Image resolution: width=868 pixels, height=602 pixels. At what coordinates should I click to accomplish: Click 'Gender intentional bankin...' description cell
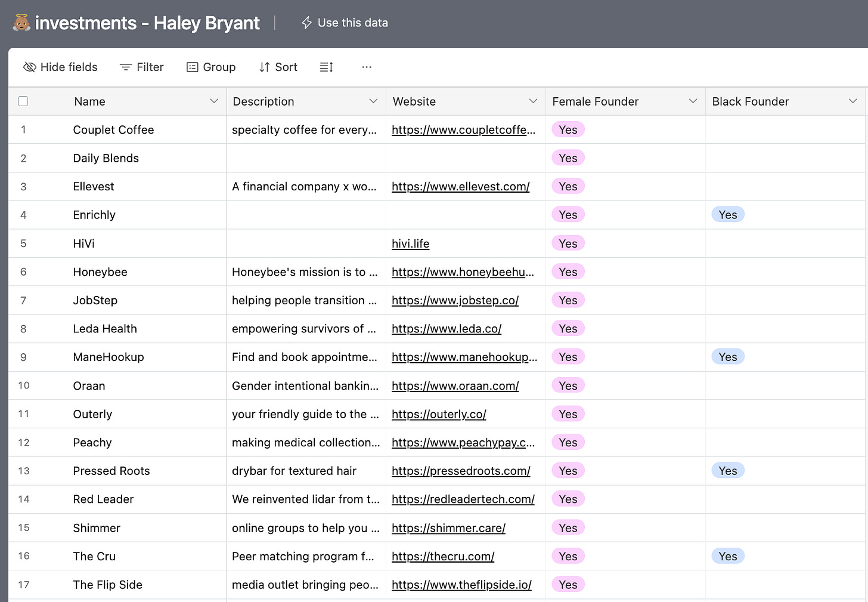[x=306, y=385]
